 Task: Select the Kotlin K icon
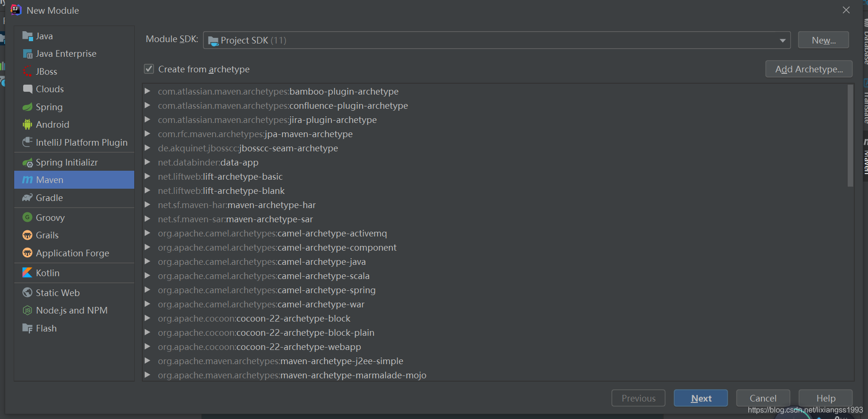[x=27, y=273]
